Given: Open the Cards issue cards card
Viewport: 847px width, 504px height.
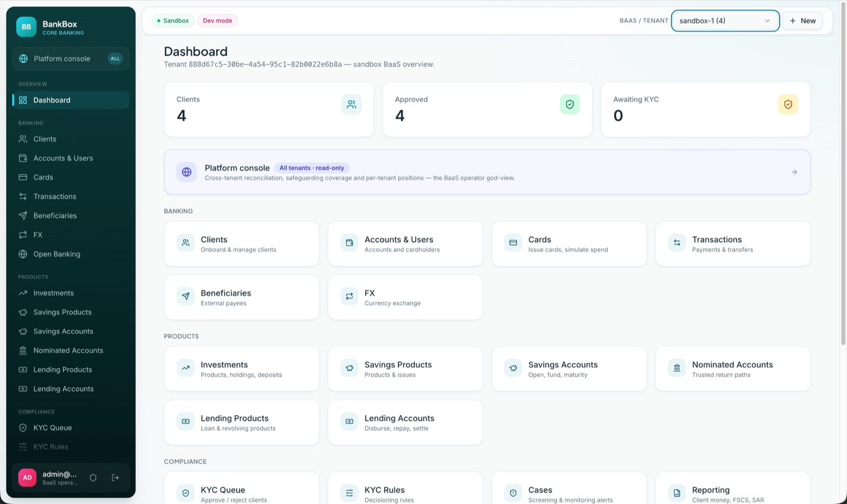Looking at the screenshot, I should [x=569, y=244].
